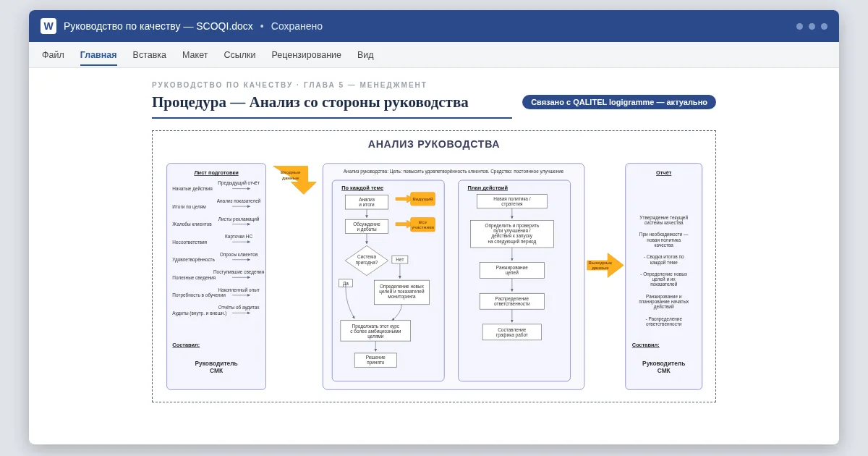Select the Новая политика / стратегия box
Screen dimensions: 868x456
(512, 201)
